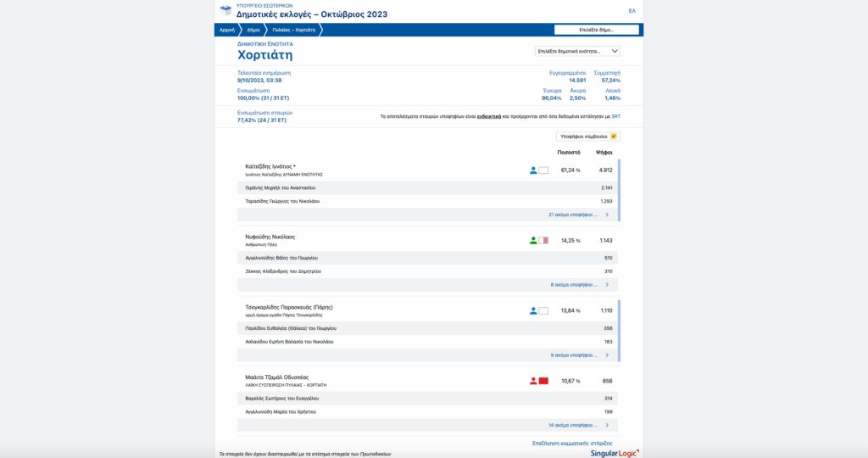
Task: Click the red person icon for Μαάιτα Τζαμάλ
Action: [533, 381]
